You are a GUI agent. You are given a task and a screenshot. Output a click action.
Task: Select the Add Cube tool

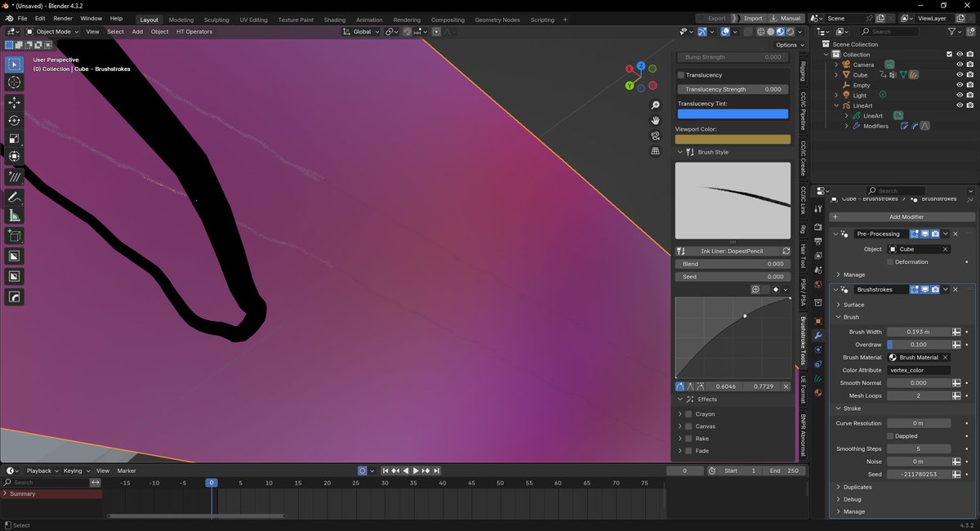14,236
